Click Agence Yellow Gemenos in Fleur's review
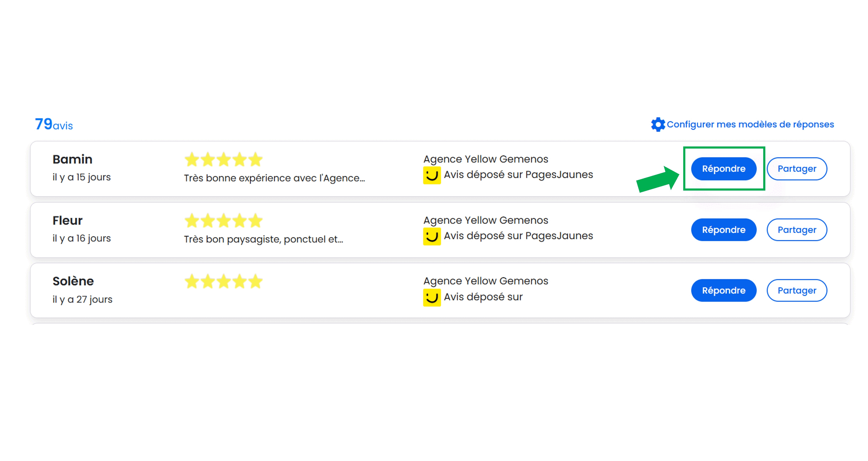868x461 pixels. tap(486, 220)
